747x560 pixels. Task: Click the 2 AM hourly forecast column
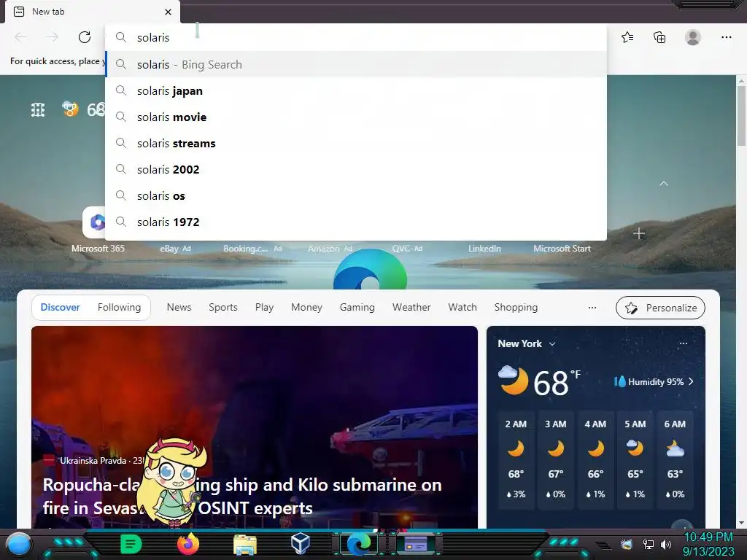[x=516, y=459]
